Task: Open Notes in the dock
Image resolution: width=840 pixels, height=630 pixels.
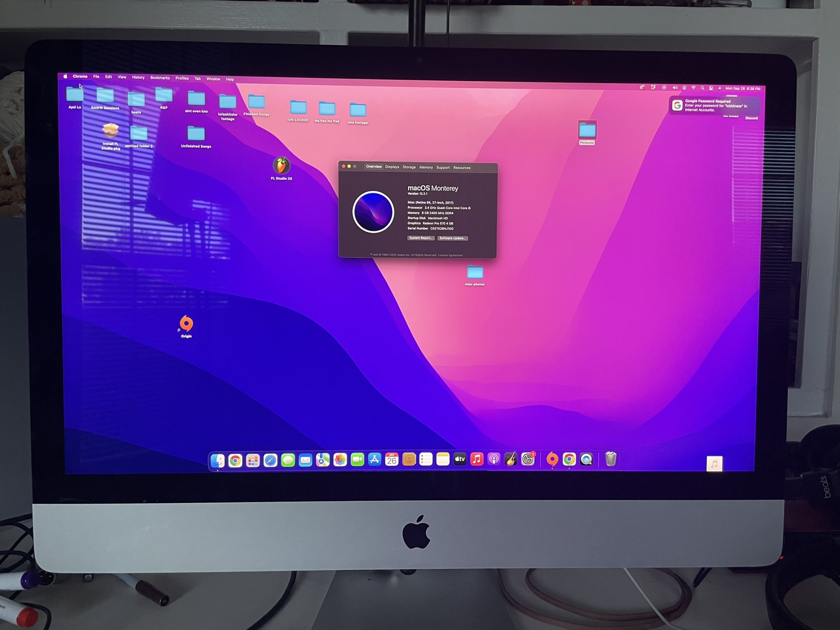Action: point(443,460)
